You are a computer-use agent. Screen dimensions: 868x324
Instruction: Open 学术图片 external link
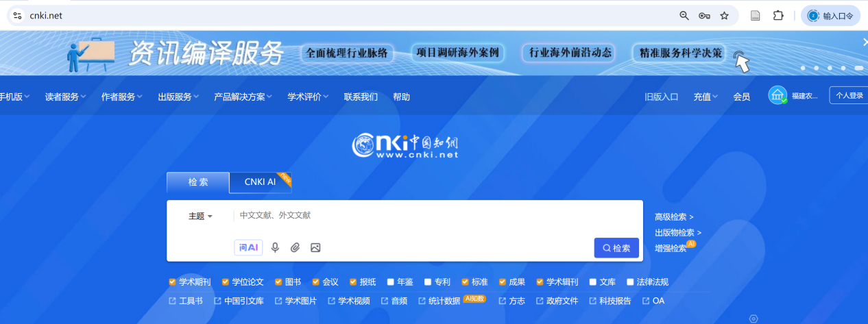coord(296,301)
